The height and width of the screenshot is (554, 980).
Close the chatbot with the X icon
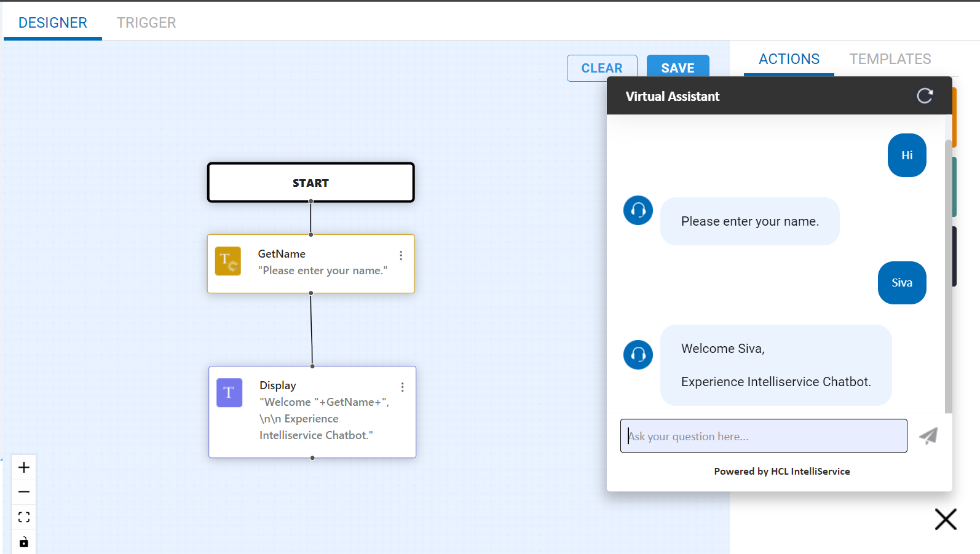click(946, 519)
